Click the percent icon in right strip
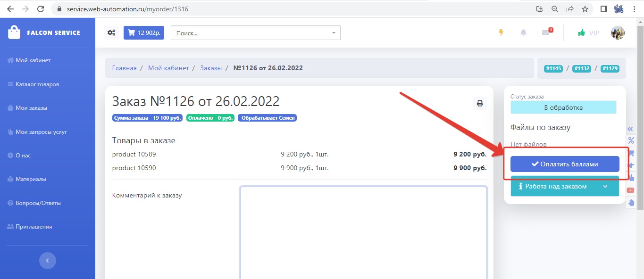Screen dimensions: 644x279 pos(631,140)
